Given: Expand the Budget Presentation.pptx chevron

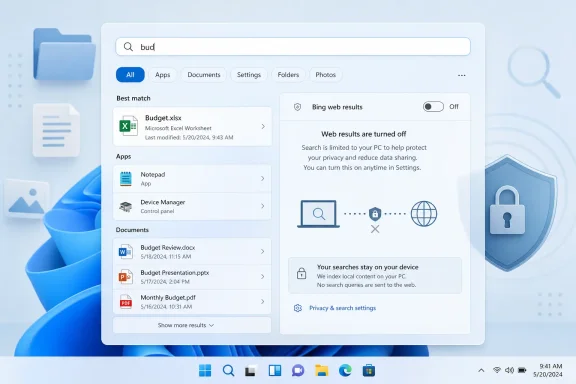Looking at the screenshot, I should pos(263,276).
